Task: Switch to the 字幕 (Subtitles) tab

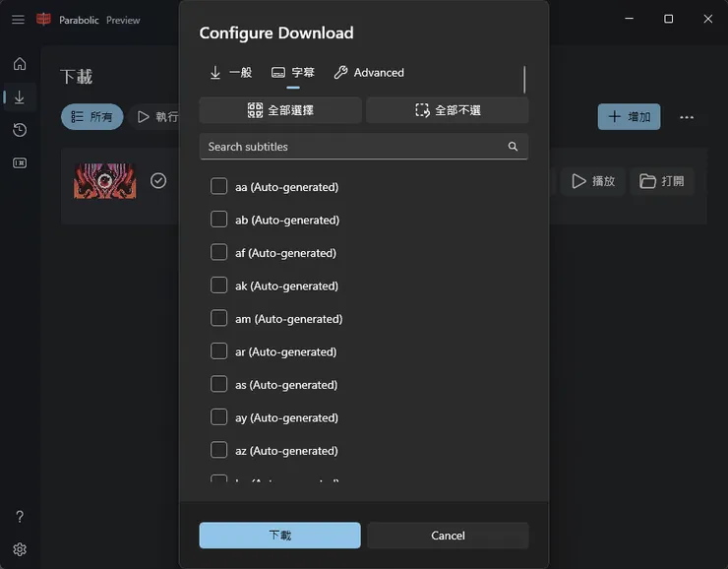Action: click(x=293, y=73)
